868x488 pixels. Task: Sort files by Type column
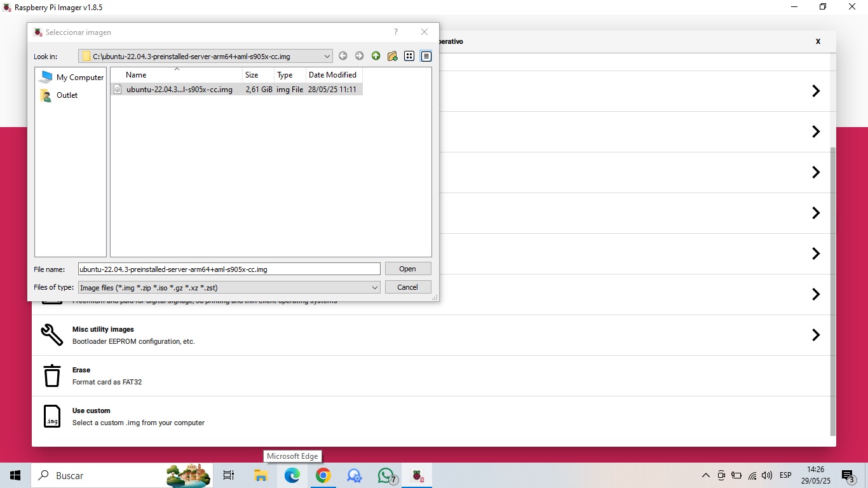point(290,75)
